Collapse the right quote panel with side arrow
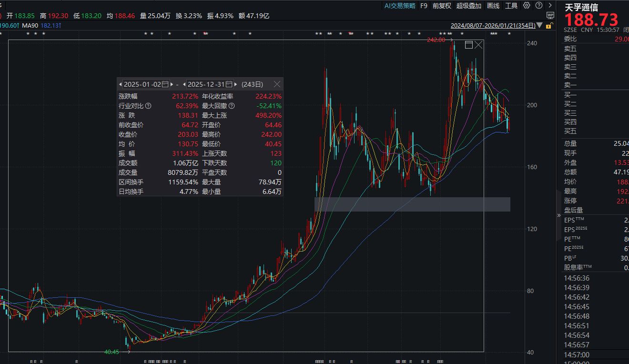Image resolution: width=629 pixels, height=364 pixels. (558, 214)
